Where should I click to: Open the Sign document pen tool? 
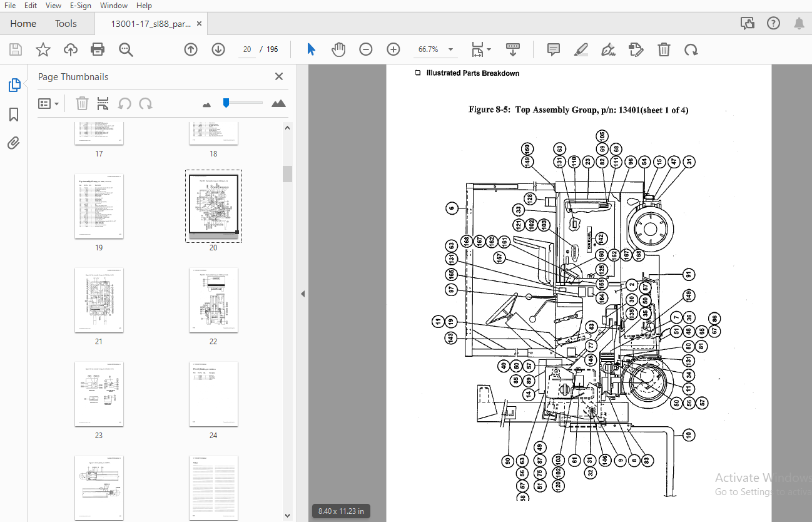[608, 49]
